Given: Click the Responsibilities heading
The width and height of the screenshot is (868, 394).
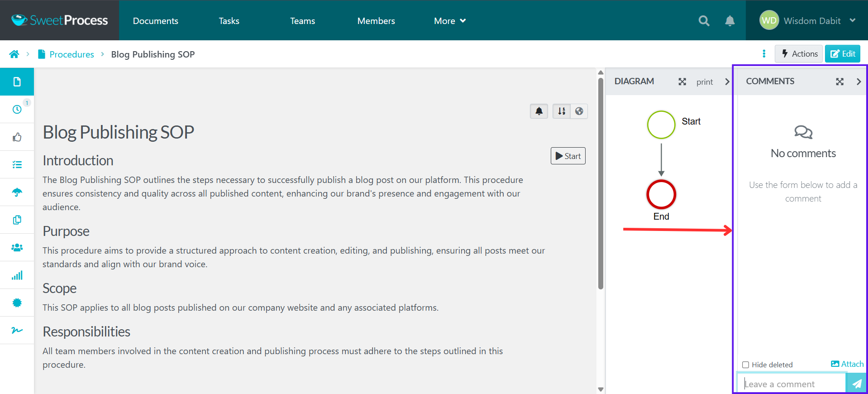Looking at the screenshot, I should [x=86, y=332].
